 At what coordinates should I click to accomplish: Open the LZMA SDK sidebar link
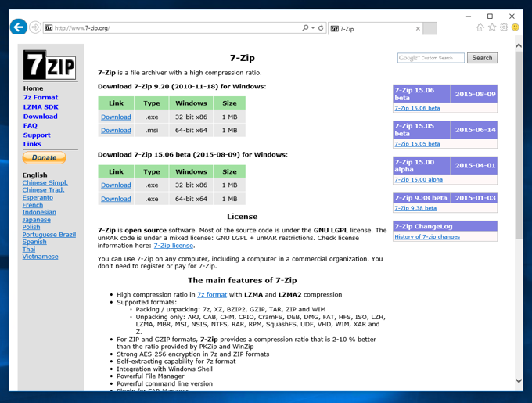pyautogui.click(x=41, y=107)
